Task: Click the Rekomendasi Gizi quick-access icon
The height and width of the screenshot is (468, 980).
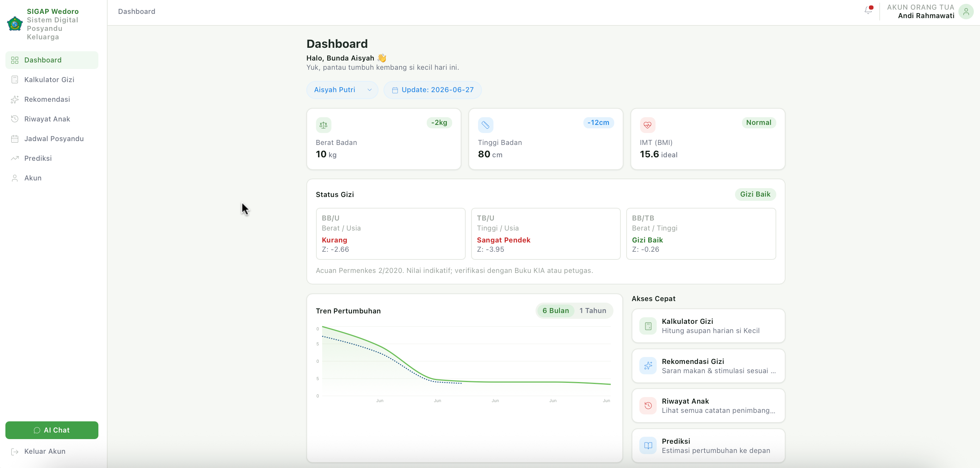Action: coord(648,366)
